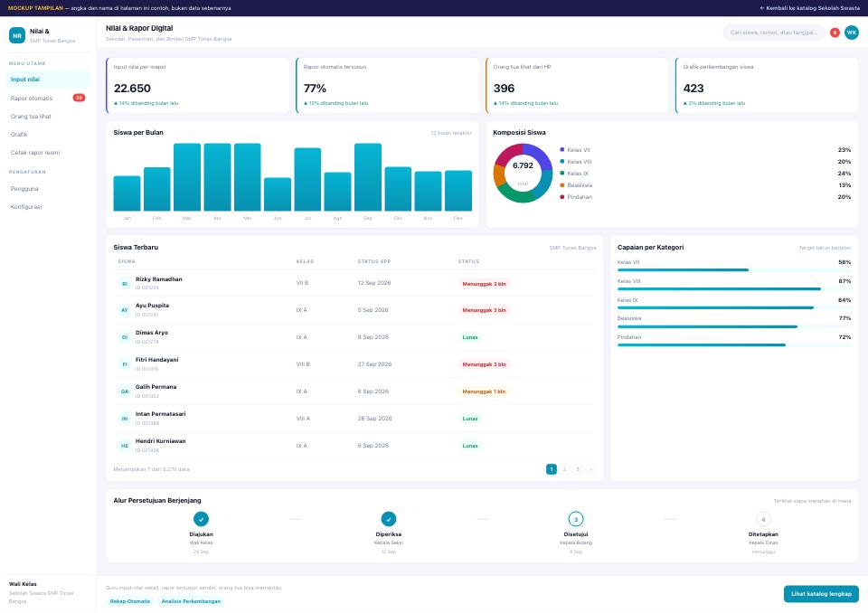The width and height of the screenshot is (868, 613).
Task: Click the Kelas IX legend entry
Action: 705,174
